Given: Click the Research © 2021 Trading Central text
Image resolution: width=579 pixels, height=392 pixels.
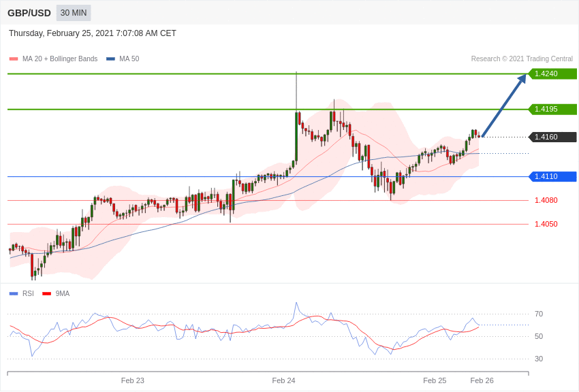Looking at the screenshot, I should 522,59.
